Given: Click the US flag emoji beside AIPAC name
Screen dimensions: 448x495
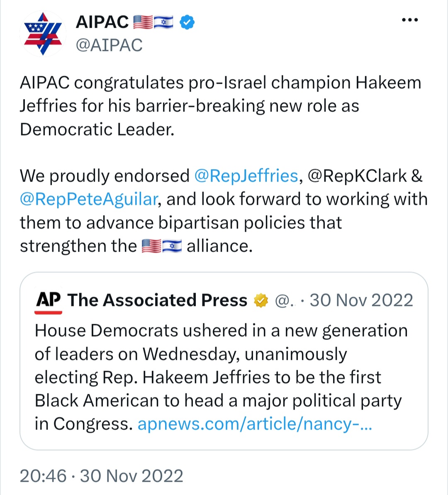Looking at the screenshot, I should click(143, 22).
